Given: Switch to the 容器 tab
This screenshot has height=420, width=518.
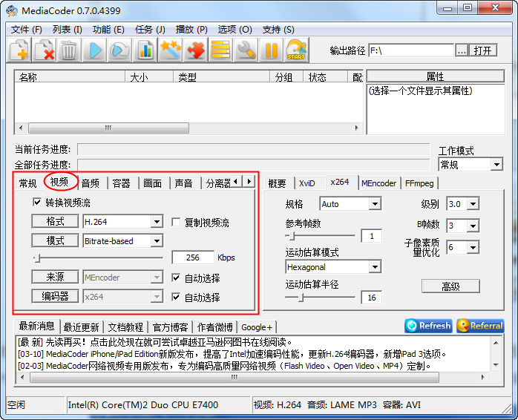Looking at the screenshot, I should (121, 183).
